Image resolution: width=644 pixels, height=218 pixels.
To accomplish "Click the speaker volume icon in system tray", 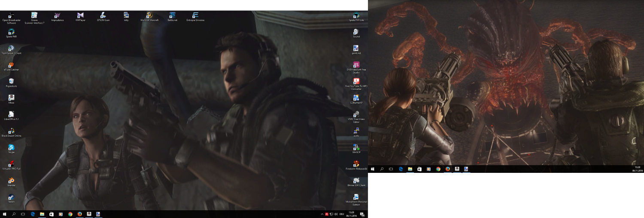I will tap(336, 214).
